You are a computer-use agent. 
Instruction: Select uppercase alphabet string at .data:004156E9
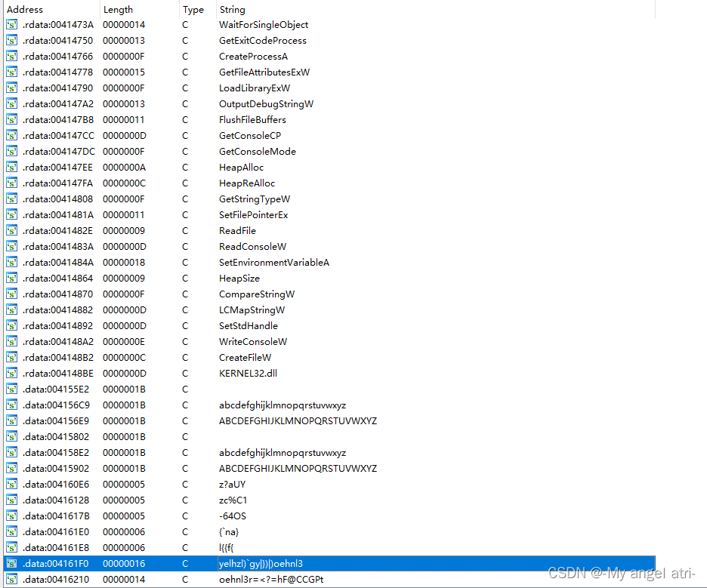tap(298, 421)
